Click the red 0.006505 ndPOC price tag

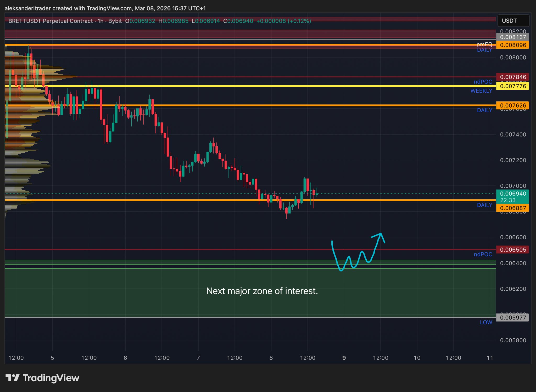tap(512, 250)
